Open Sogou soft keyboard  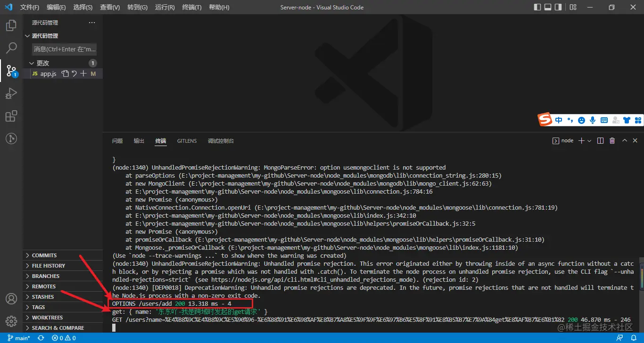pyautogui.click(x=604, y=120)
